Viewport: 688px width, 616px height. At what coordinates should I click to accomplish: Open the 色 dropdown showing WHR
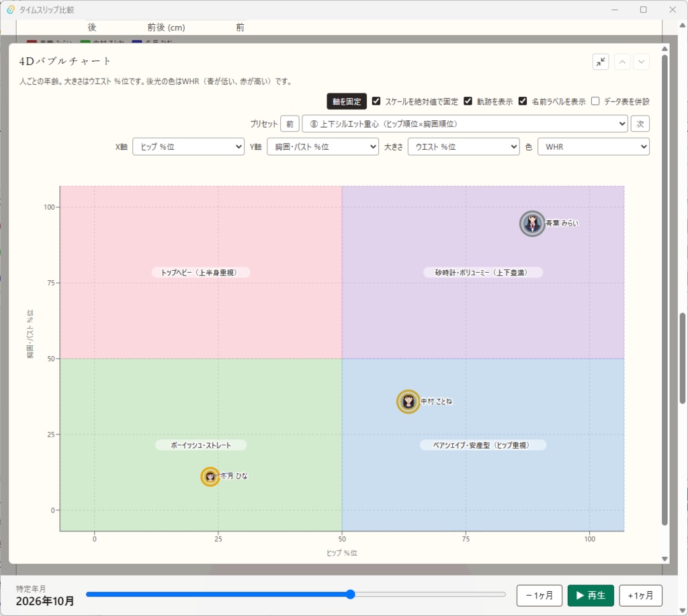pos(594,146)
